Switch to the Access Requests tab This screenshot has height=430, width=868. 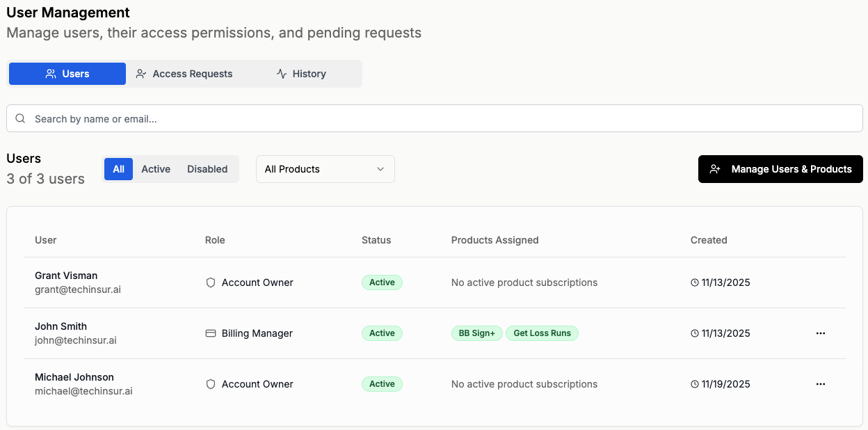pyautogui.click(x=184, y=74)
